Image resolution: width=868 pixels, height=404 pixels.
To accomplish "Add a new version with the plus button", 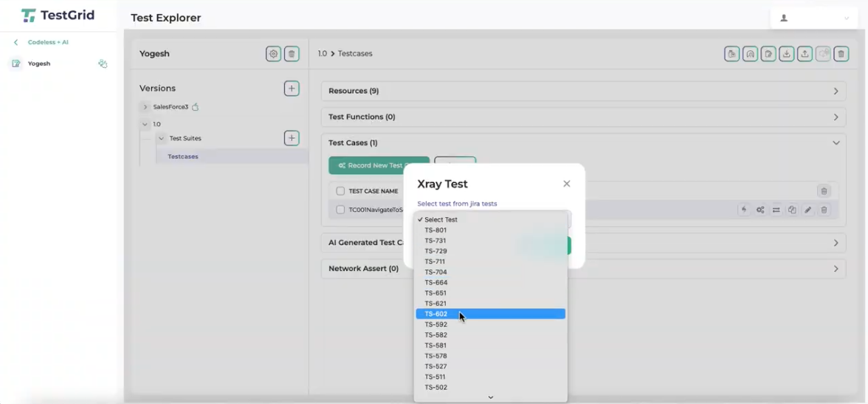I will click(x=292, y=88).
